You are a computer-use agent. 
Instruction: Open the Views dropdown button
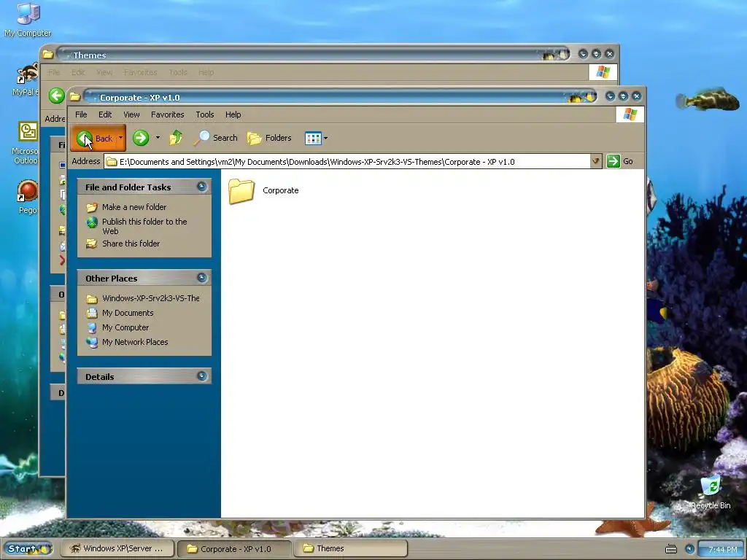(316, 138)
